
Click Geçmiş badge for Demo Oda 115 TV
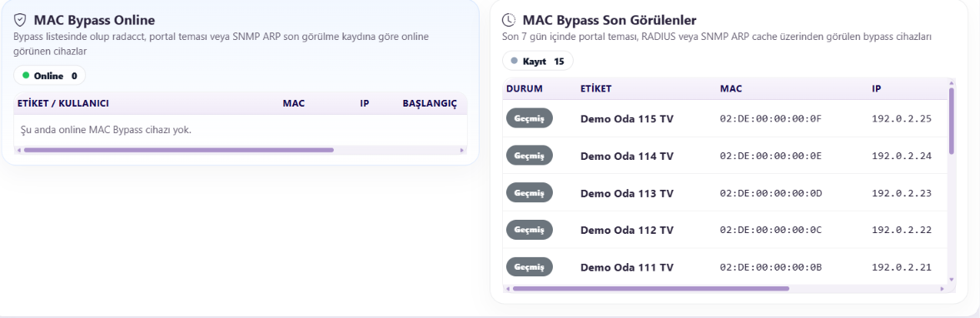click(x=530, y=118)
